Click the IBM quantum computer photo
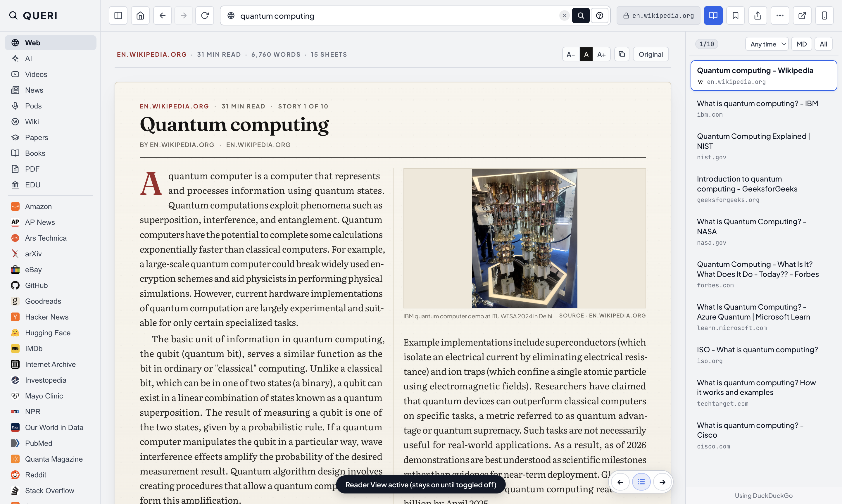This screenshot has height=504, width=842. 524,238
